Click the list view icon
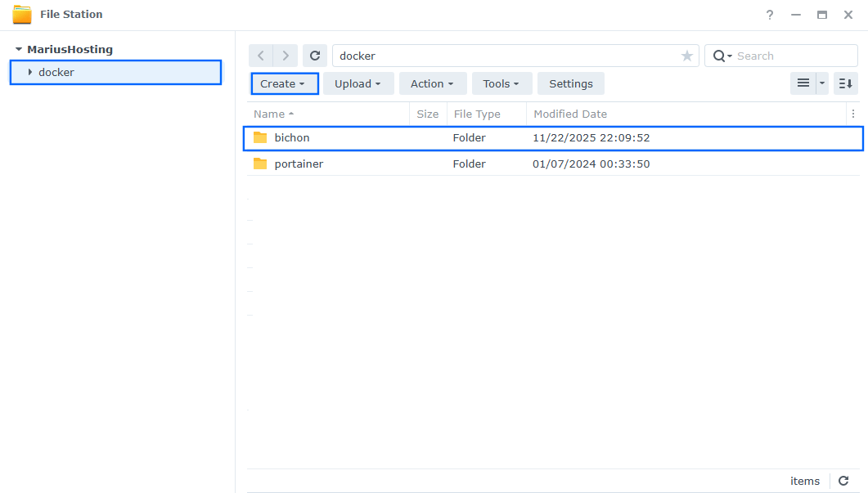This screenshot has width=868, height=493. (x=804, y=83)
